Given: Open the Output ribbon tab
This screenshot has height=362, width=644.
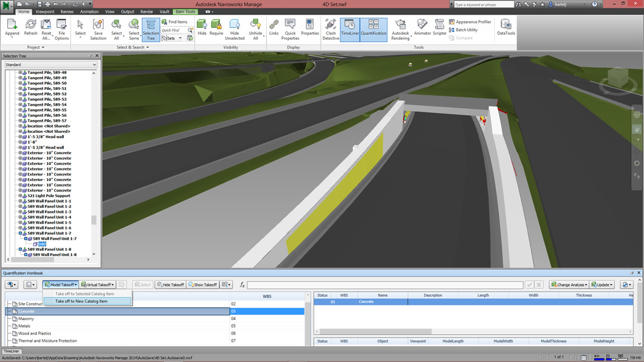Looking at the screenshot, I should click(127, 12).
